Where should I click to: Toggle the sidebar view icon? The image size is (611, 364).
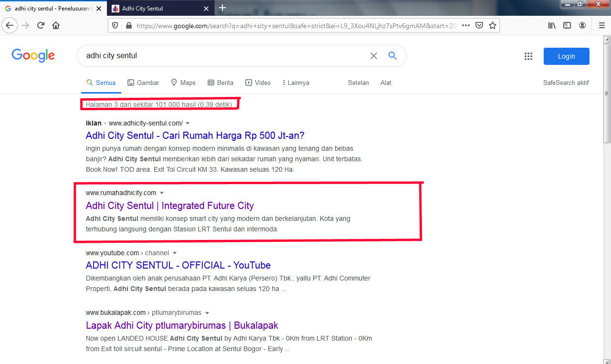[567, 25]
